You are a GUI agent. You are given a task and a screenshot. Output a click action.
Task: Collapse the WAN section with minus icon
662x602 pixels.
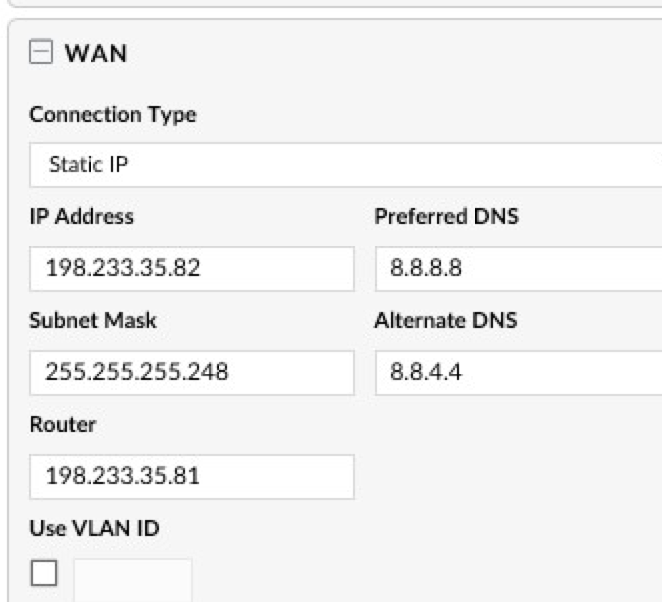40,52
